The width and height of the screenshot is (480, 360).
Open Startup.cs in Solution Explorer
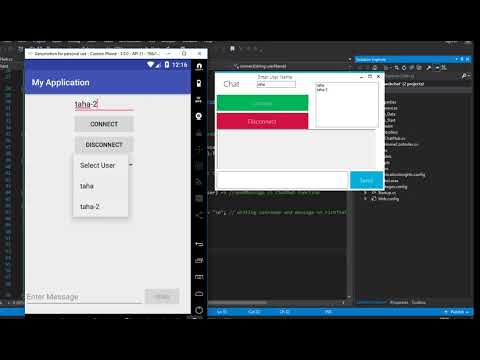387,193
